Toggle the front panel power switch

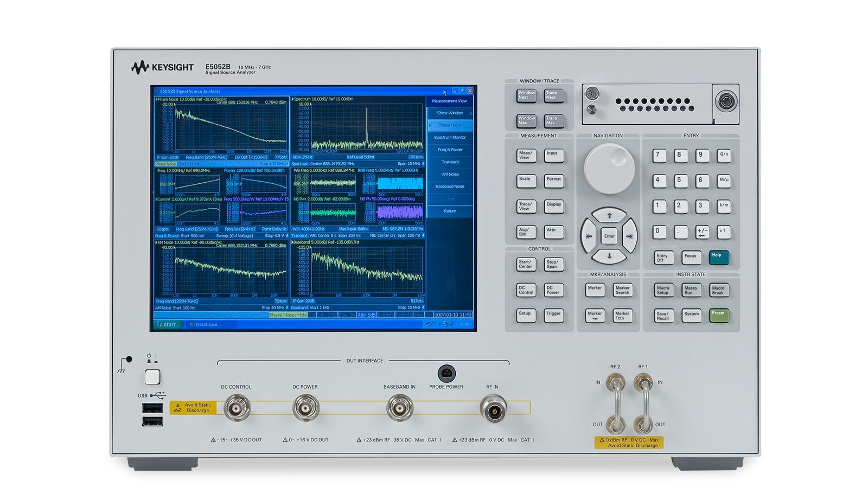(x=152, y=376)
